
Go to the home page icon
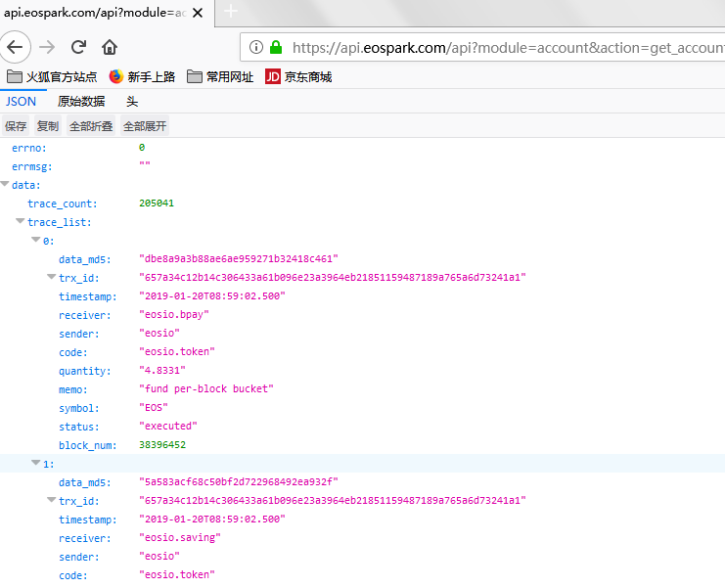pos(110,47)
